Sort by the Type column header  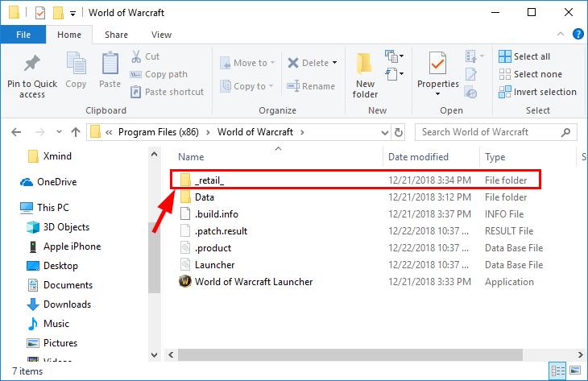[495, 157]
